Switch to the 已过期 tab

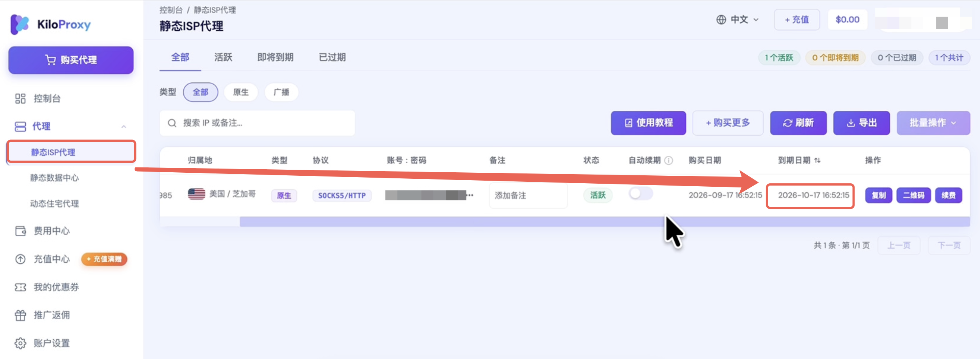tap(332, 57)
